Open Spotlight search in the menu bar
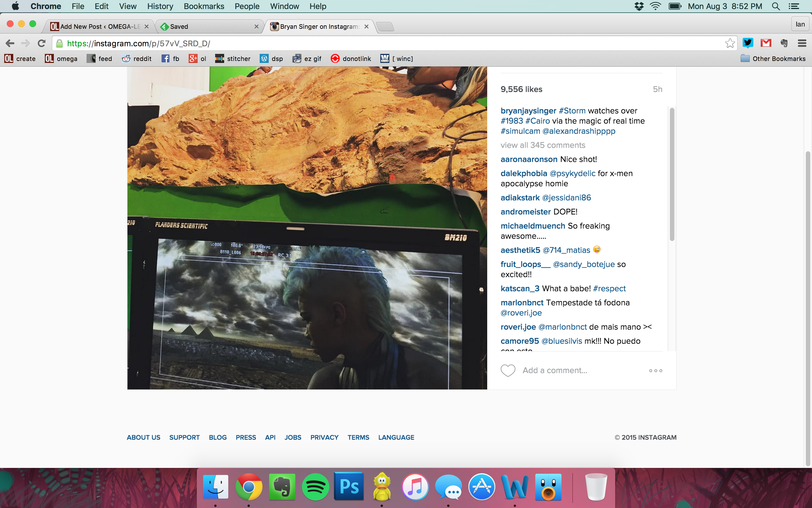This screenshot has width=812, height=508. [776, 6]
